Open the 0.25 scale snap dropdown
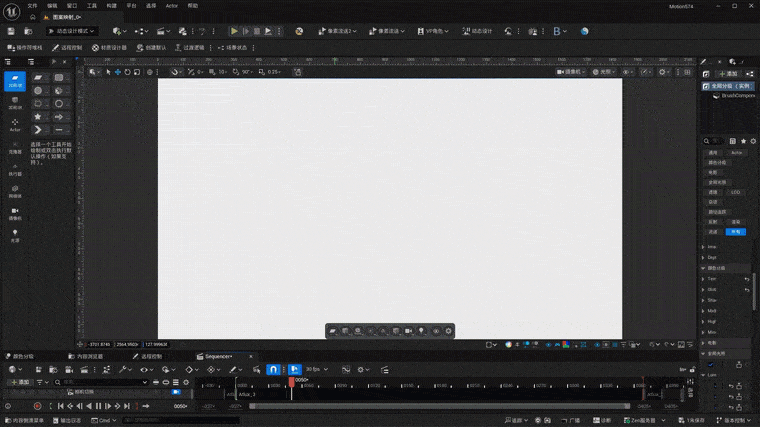Screen dimensions: 760x427 tap(269, 72)
